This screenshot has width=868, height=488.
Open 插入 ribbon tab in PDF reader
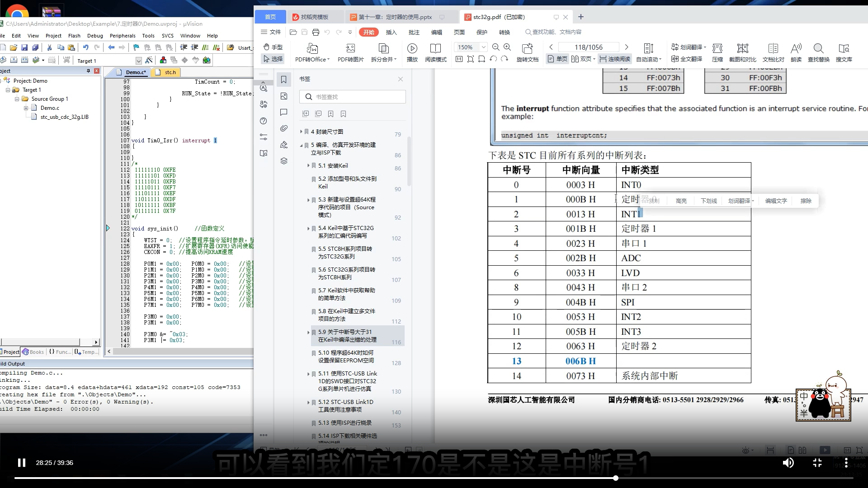[391, 32]
